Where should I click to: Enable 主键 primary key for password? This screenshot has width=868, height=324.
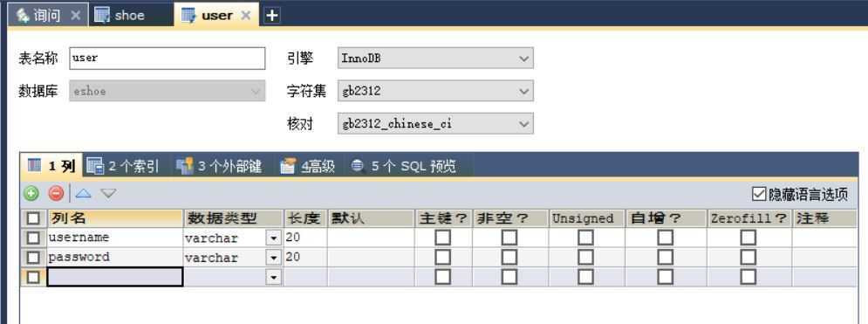(x=443, y=258)
